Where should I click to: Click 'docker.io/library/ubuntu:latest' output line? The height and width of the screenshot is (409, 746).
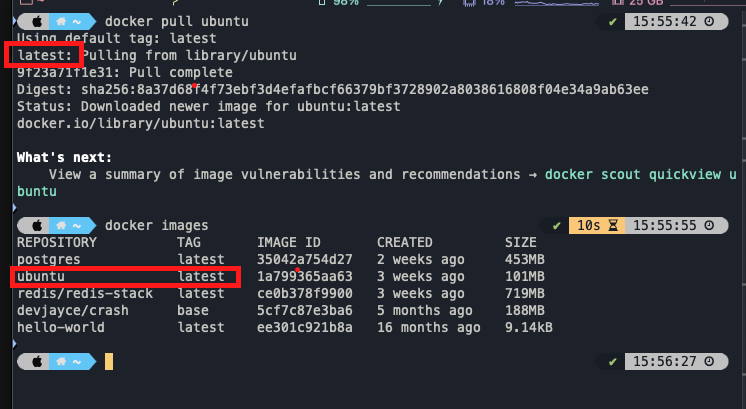click(140, 124)
